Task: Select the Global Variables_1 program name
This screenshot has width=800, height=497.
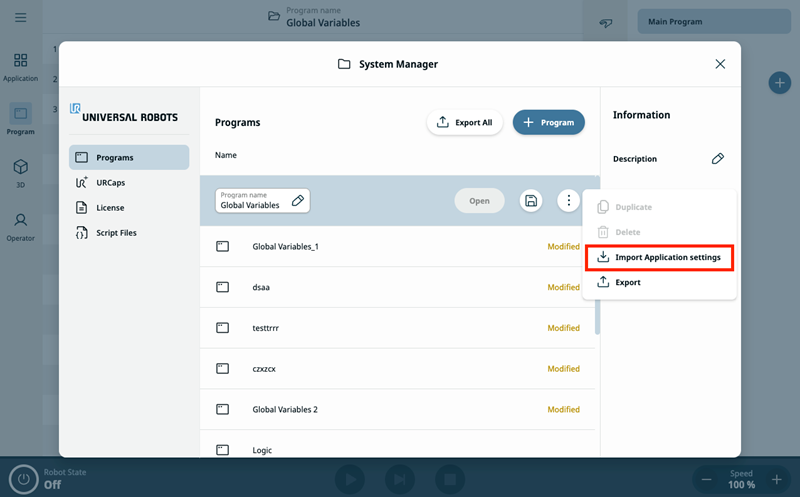Action: tap(285, 246)
